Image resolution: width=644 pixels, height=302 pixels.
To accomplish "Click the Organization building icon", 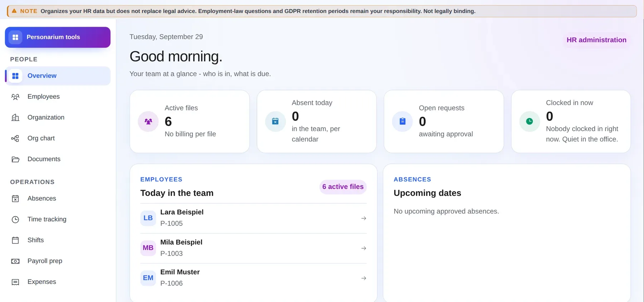I will click(15, 118).
